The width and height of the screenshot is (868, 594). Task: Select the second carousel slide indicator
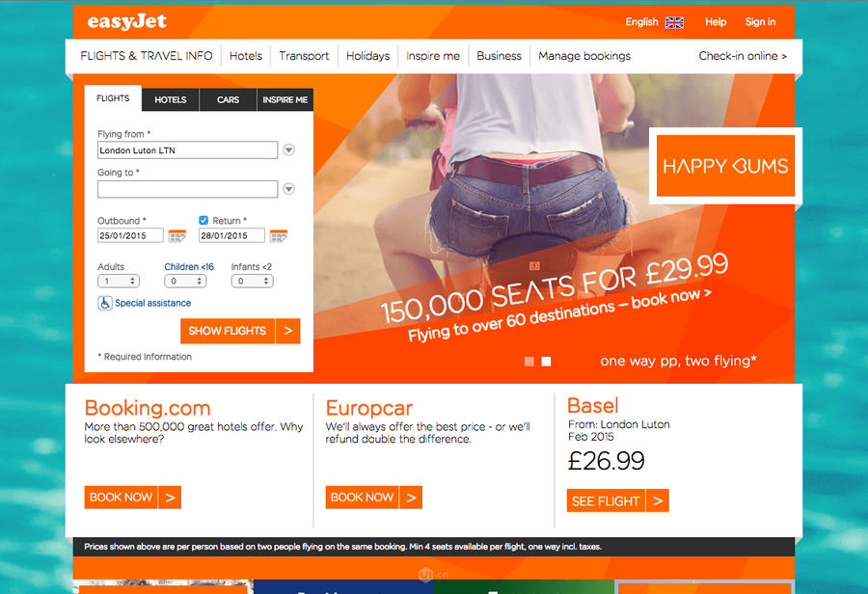546,362
